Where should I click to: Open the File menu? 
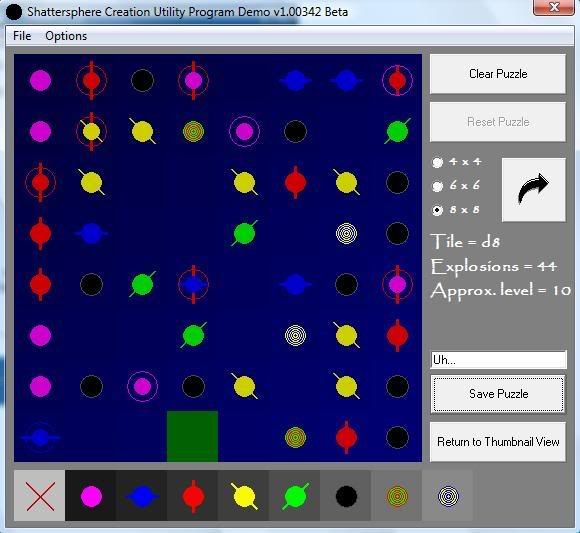[x=22, y=36]
